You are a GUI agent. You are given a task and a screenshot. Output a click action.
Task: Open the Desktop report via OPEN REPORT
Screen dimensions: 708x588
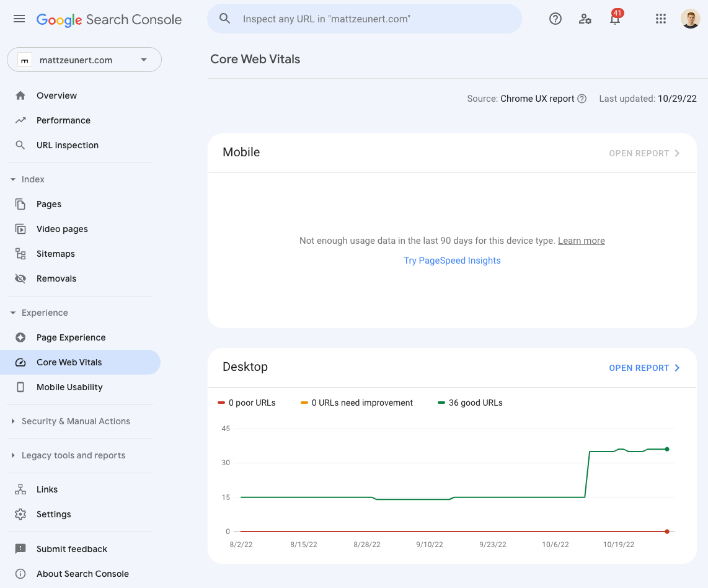click(639, 367)
